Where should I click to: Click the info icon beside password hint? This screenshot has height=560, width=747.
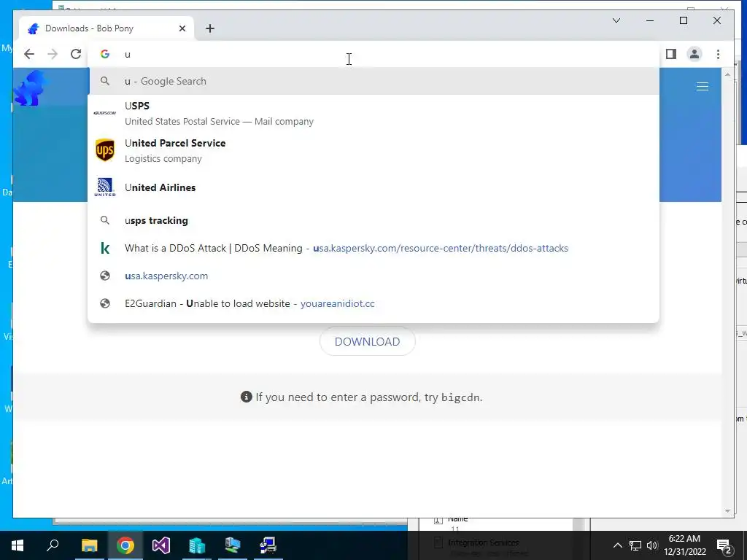[x=247, y=397]
